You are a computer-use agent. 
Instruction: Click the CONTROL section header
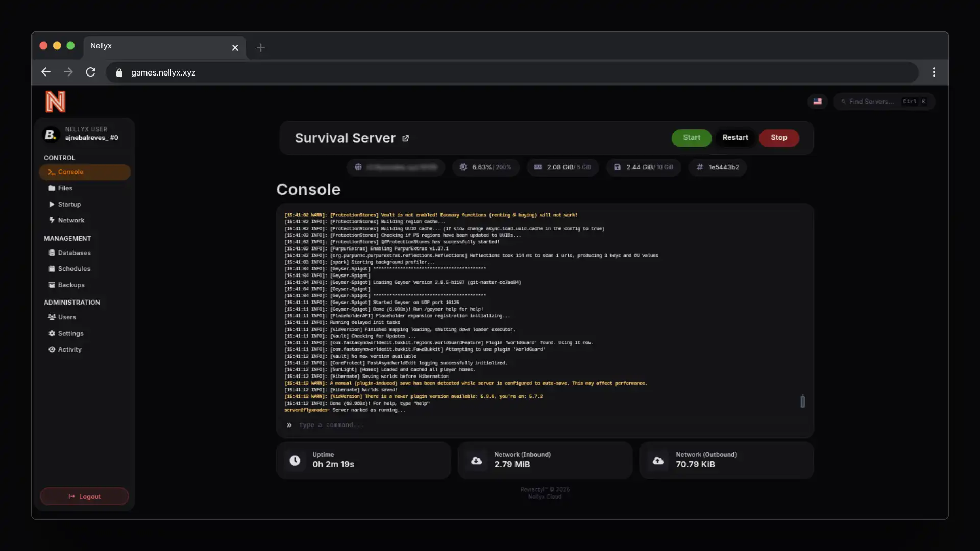tap(59, 158)
